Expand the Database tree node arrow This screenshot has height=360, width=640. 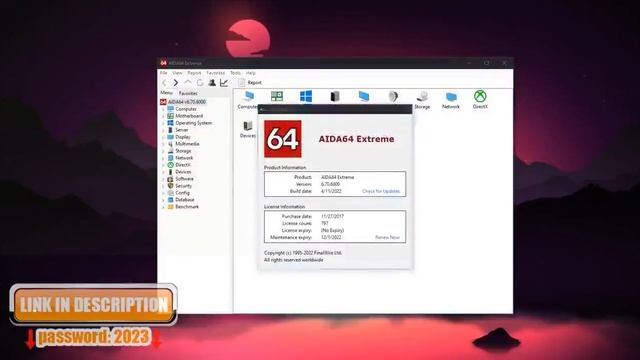tap(164, 200)
